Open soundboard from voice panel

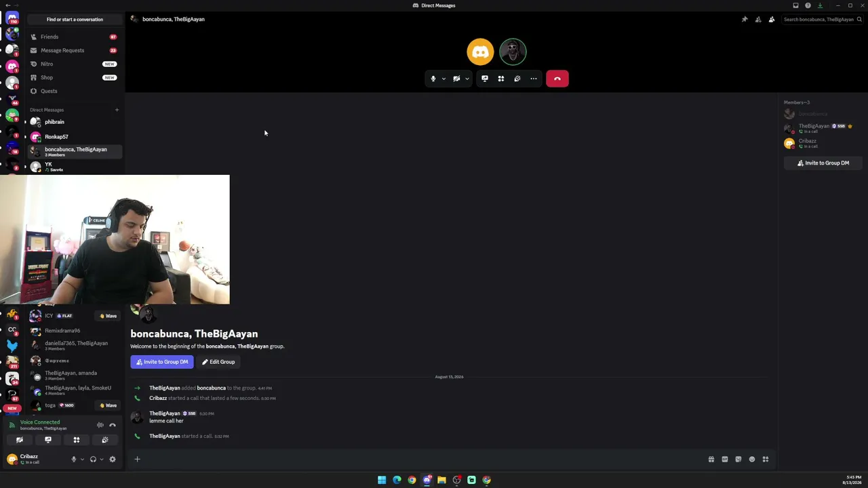[x=105, y=440]
